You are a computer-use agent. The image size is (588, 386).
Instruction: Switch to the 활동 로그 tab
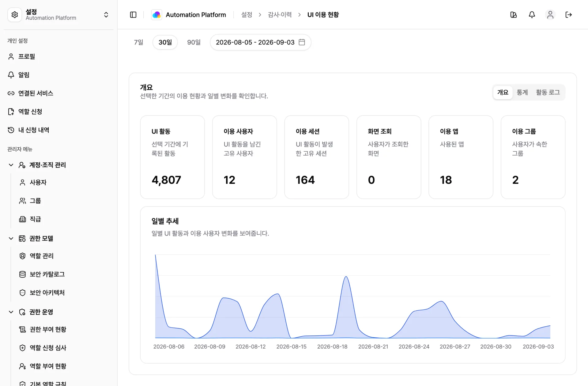click(x=548, y=92)
